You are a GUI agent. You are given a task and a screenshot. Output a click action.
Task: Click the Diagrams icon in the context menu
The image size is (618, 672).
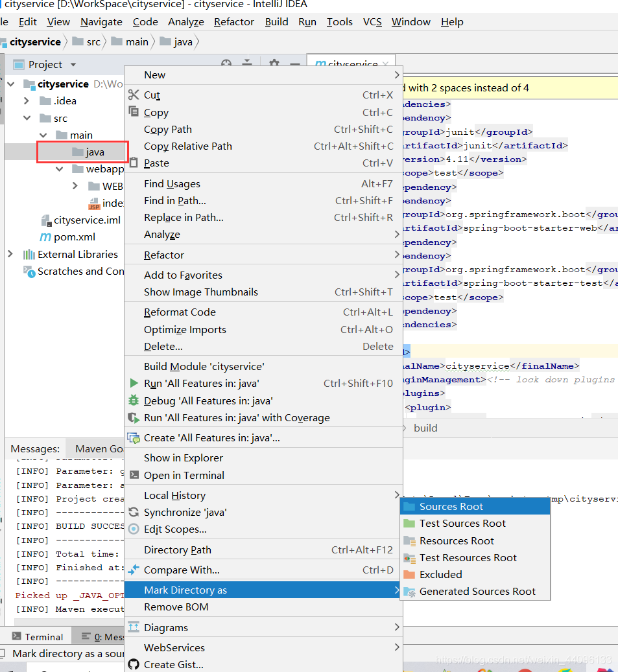[134, 627]
